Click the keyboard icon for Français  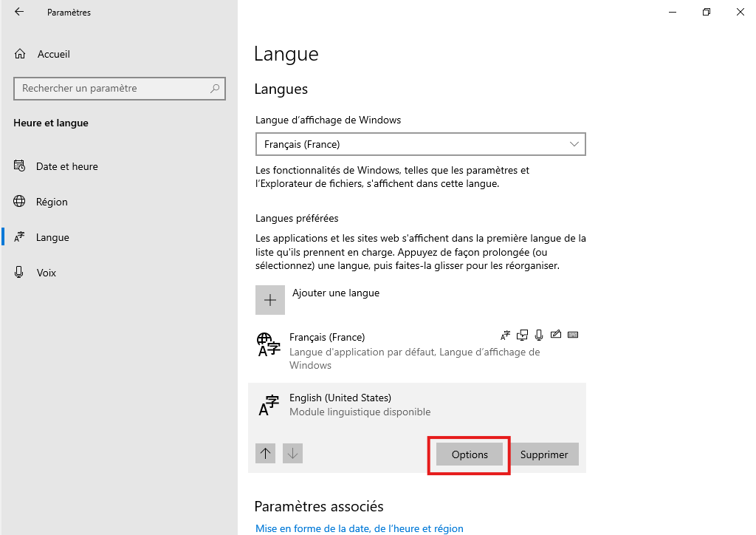tap(573, 335)
